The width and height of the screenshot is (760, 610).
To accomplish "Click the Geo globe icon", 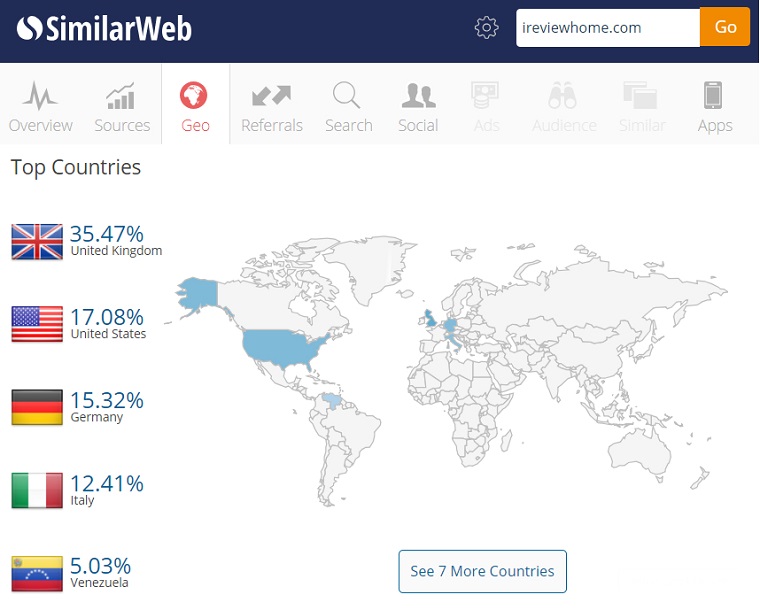I will pyautogui.click(x=194, y=97).
